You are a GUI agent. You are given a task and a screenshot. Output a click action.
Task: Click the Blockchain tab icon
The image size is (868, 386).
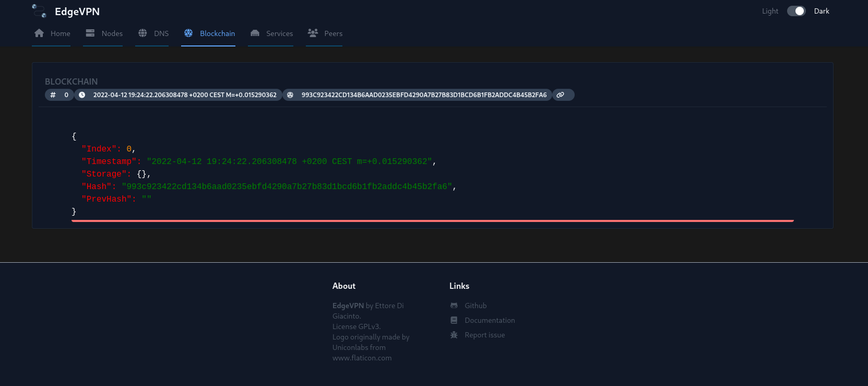coord(188,33)
